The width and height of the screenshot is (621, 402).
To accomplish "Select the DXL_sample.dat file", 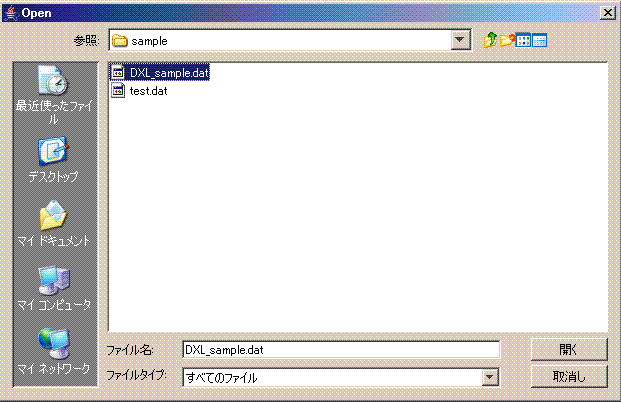I will [x=160, y=72].
